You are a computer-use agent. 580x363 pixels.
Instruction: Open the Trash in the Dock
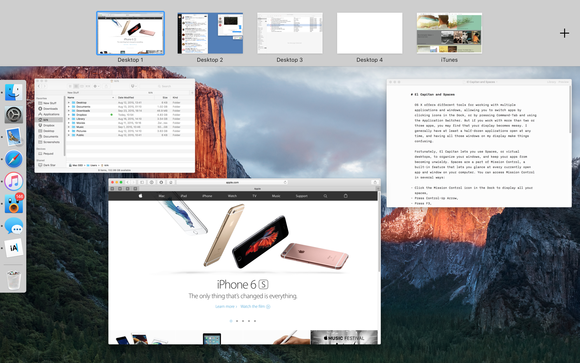tap(14, 279)
